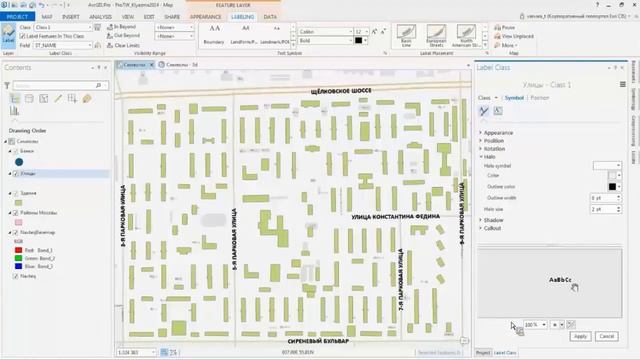Open the Out Beyond scale dropdown
This screenshot has height=360, width=640.
(174, 36)
